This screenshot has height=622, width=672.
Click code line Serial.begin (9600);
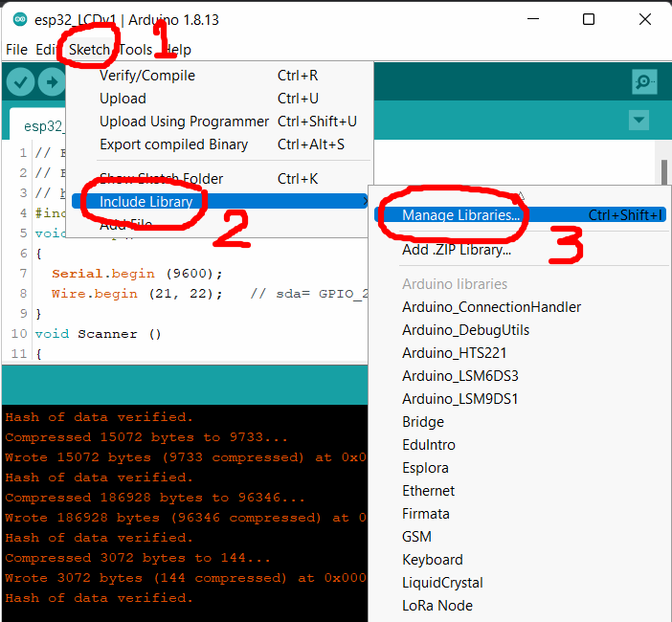(137, 274)
